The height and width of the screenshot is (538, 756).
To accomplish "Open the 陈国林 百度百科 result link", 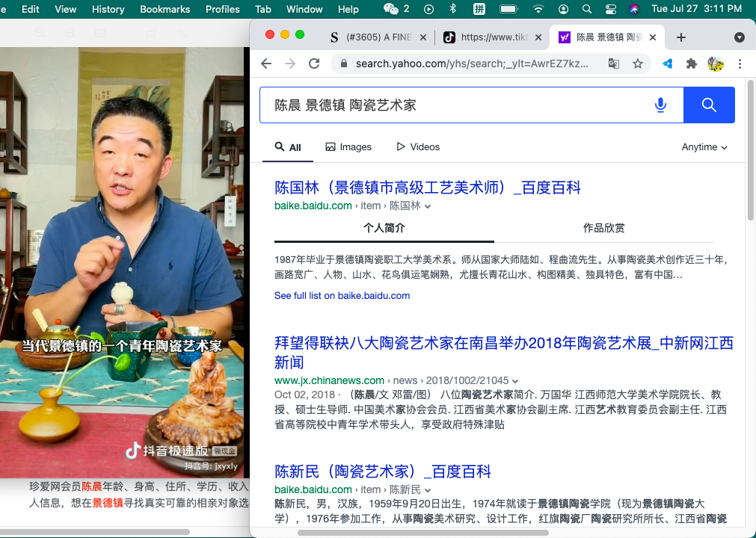I will tap(427, 188).
